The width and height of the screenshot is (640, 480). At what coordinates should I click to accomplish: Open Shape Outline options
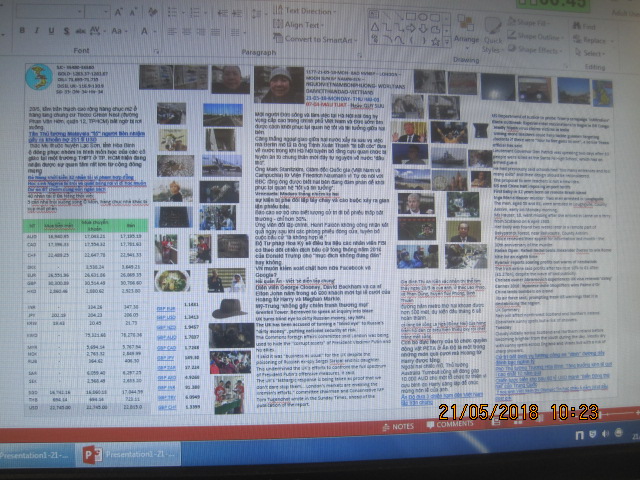pos(535,36)
